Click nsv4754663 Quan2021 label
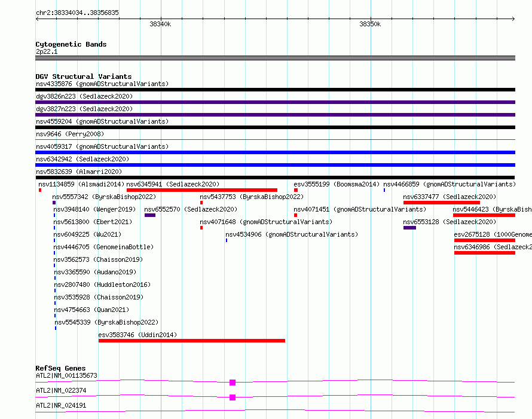This screenshot has width=532, height=419. pos(92,310)
